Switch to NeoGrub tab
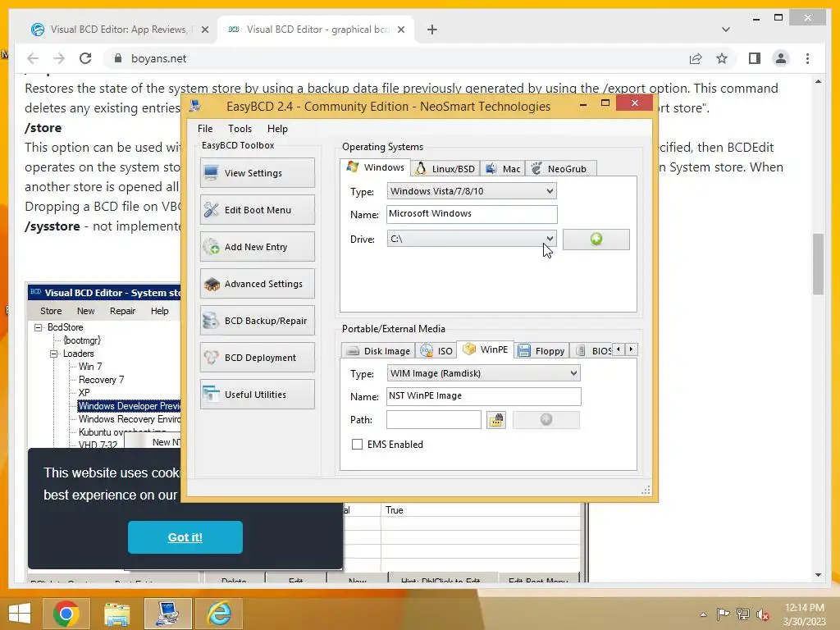This screenshot has width=840, height=630. point(560,169)
